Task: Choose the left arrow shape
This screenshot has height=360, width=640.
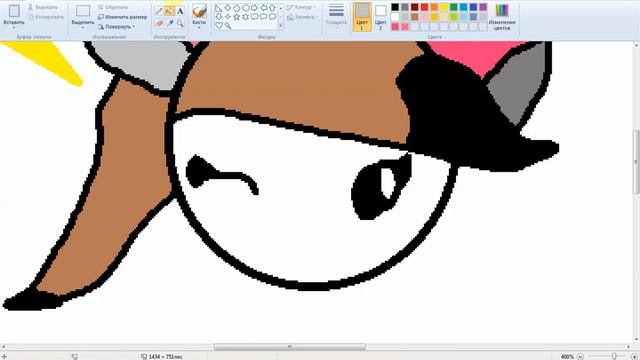Action: click(x=263, y=8)
